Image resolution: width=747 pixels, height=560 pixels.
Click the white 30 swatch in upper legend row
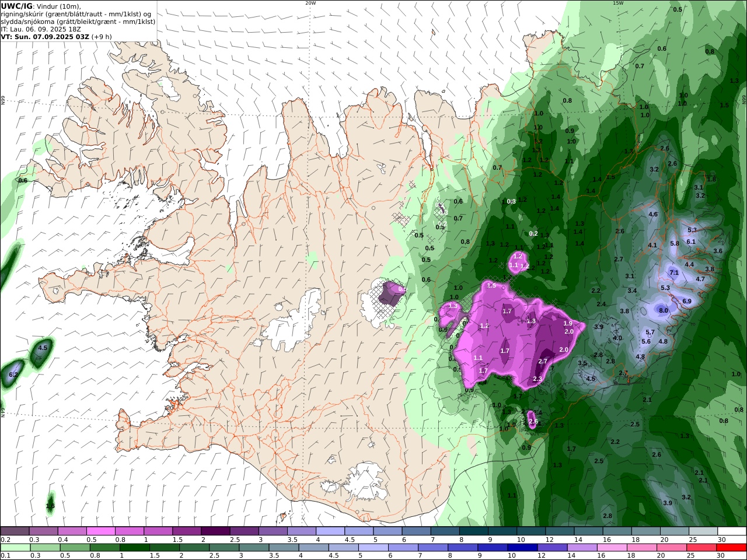coord(732,531)
